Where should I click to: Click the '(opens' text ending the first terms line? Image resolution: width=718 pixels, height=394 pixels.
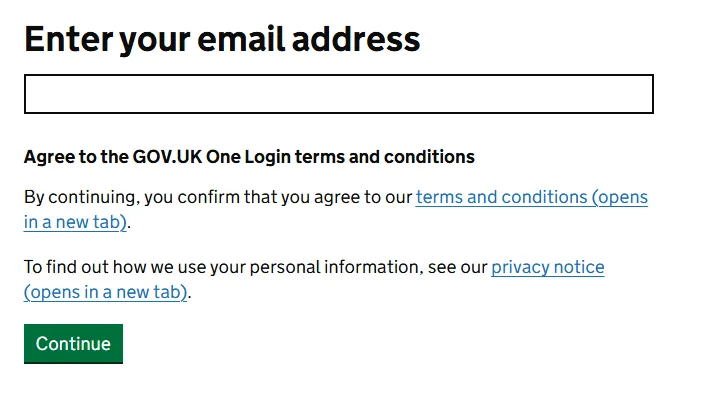(x=620, y=197)
